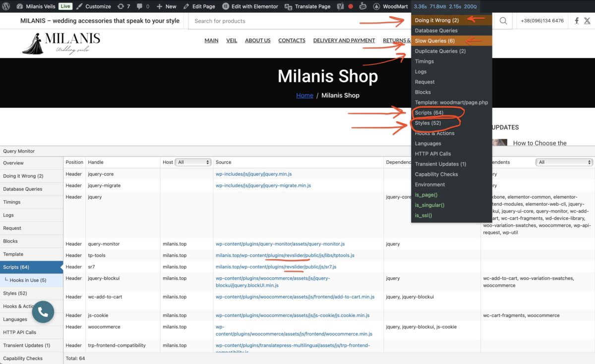Open the jquery-migrate.min.js source link

pyautogui.click(x=263, y=185)
